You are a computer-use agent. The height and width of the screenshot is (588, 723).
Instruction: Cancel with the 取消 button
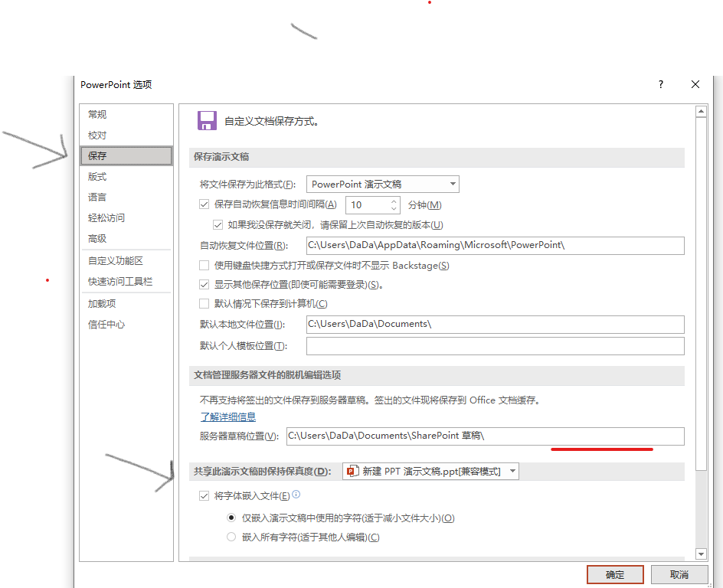click(x=679, y=575)
